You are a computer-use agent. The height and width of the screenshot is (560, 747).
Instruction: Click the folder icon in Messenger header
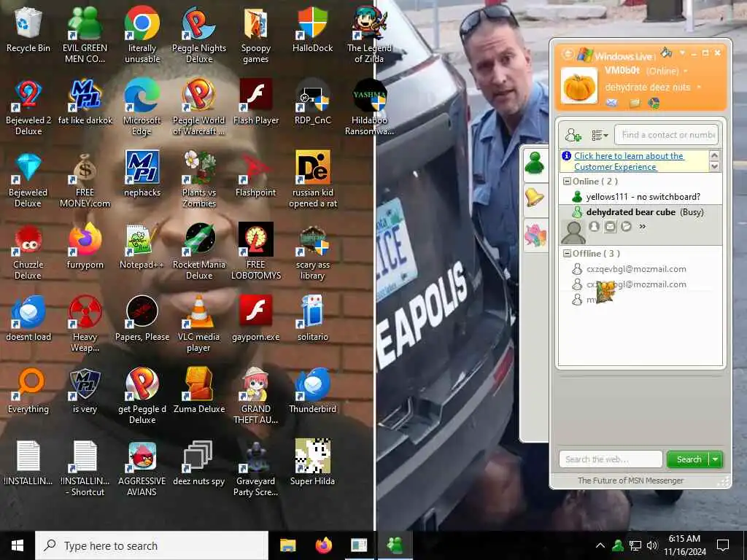click(635, 103)
